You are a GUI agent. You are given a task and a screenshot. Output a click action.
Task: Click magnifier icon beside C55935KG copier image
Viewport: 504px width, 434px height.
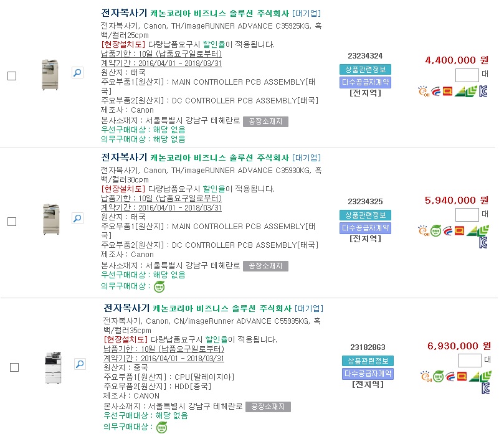pos(80,363)
